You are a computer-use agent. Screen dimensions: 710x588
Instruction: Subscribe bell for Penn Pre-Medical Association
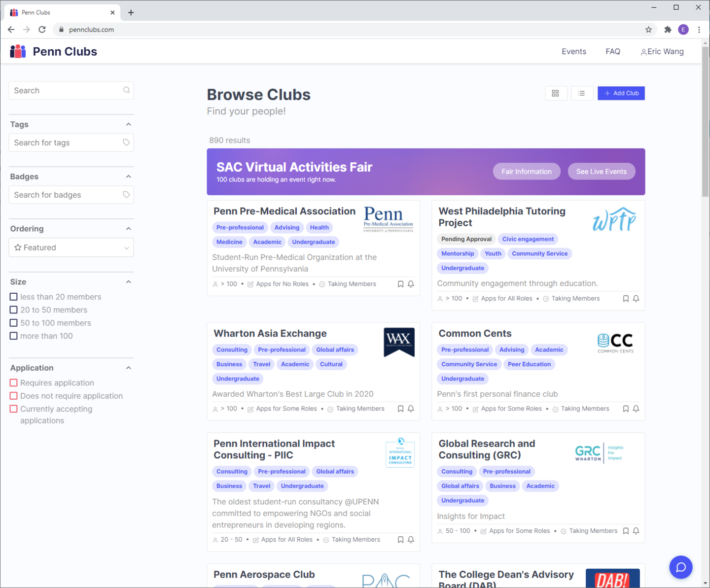click(x=411, y=284)
